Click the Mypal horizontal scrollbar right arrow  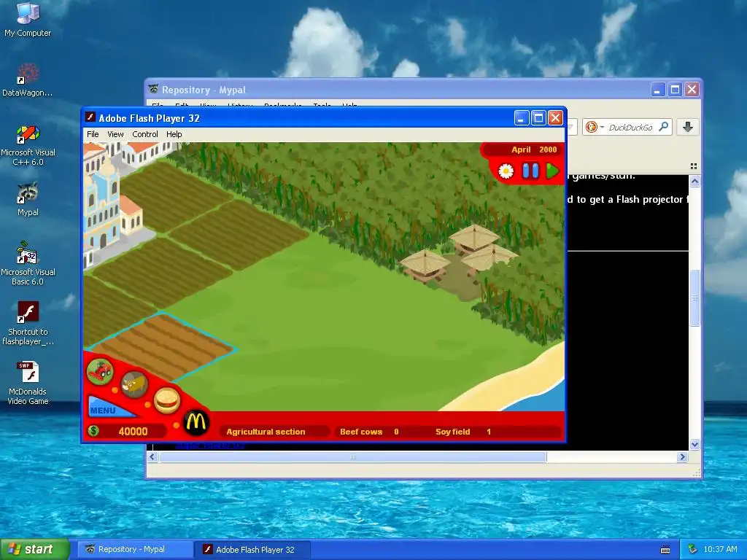[682, 456]
